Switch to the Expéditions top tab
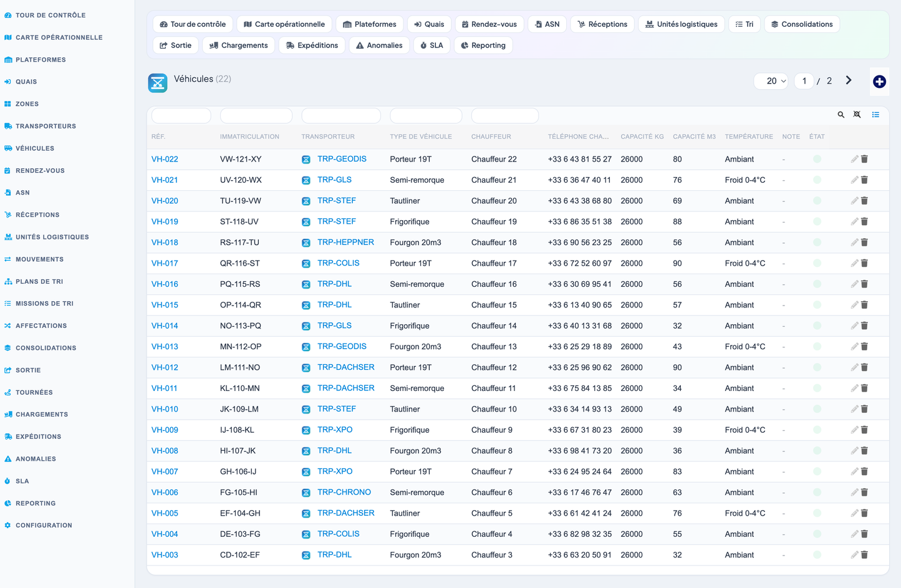The height and width of the screenshot is (588, 901). coord(312,46)
